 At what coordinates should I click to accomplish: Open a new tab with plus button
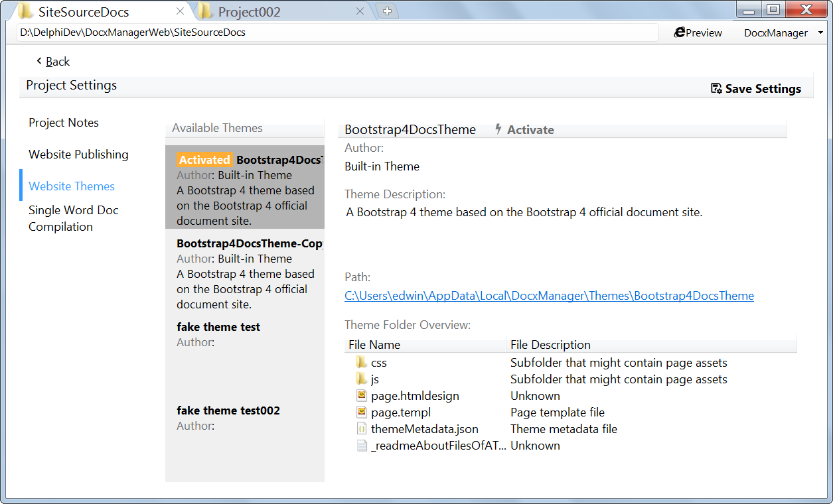pyautogui.click(x=388, y=11)
